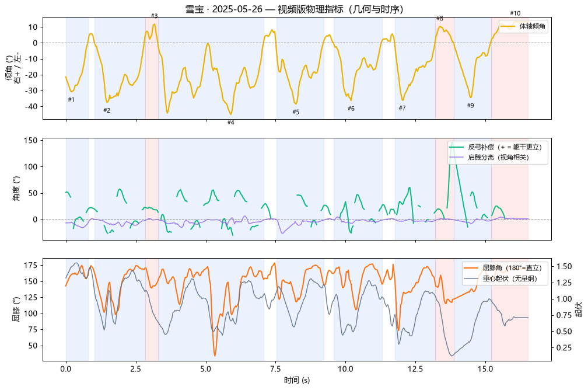This screenshot has height=390, width=588.
Task: Select the 2.5 time axis tick label
Action: [136, 368]
